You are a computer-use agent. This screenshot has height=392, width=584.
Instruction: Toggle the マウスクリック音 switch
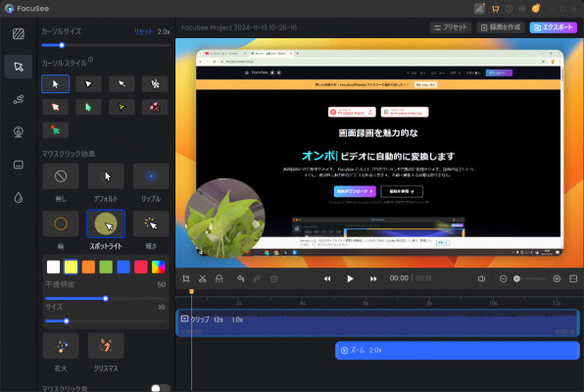click(x=160, y=388)
